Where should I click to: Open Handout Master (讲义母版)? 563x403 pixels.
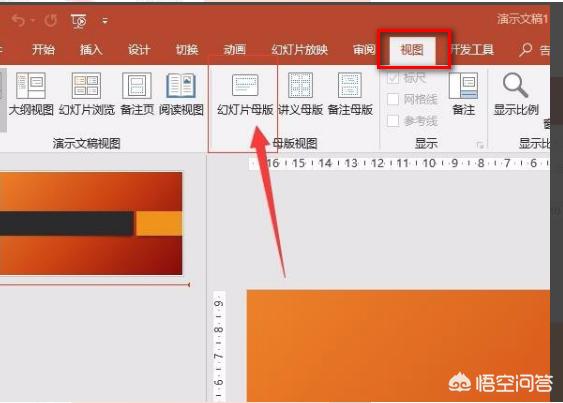pos(301,94)
